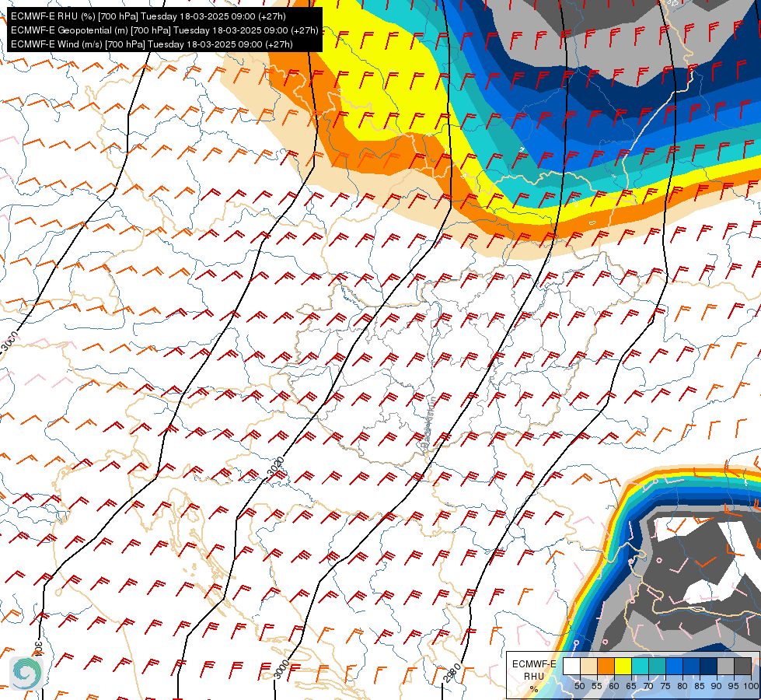Select the orange 55–60% legend swatch
The image size is (761, 700).
pyautogui.click(x=606, y=666)
